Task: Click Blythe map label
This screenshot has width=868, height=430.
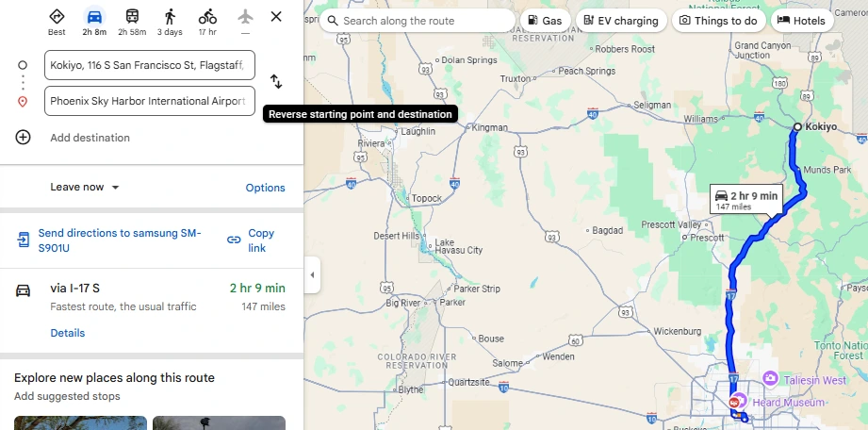Action: pyautogui.click(x=411, y=389)
